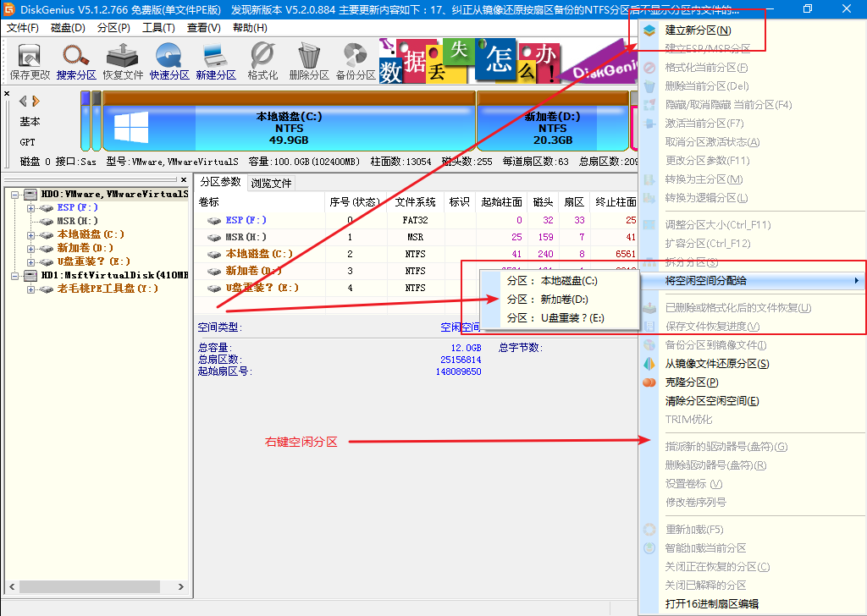Open the 文件(F) menu
867x616 pixels.
pos(23,28)
